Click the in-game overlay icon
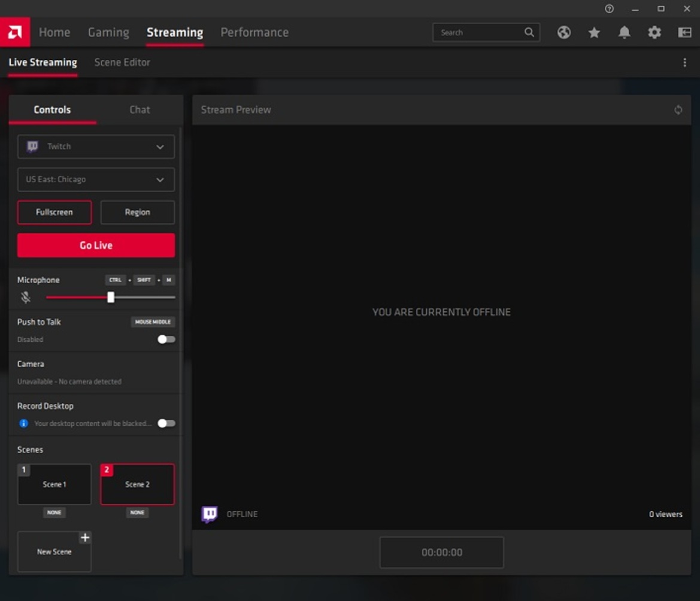Screen dimensions: 700x601 [684, 32]
